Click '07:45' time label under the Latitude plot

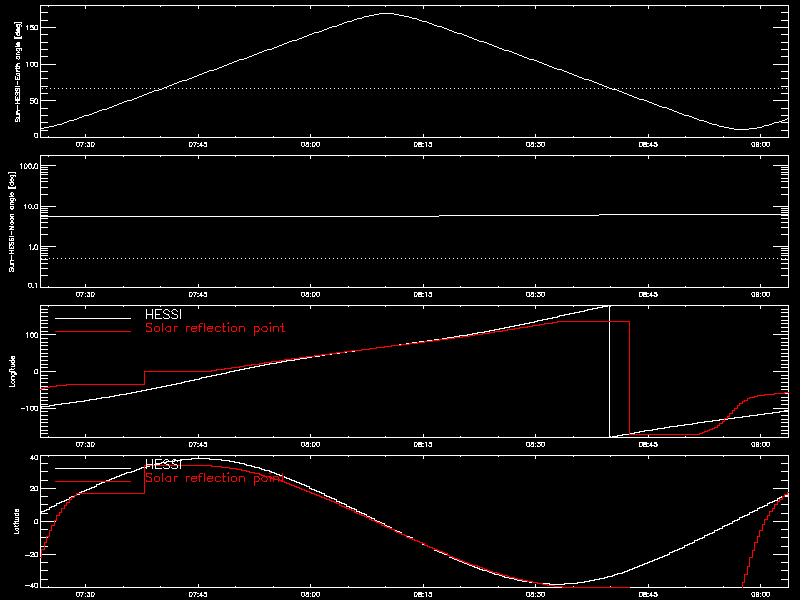coord(198,594)
